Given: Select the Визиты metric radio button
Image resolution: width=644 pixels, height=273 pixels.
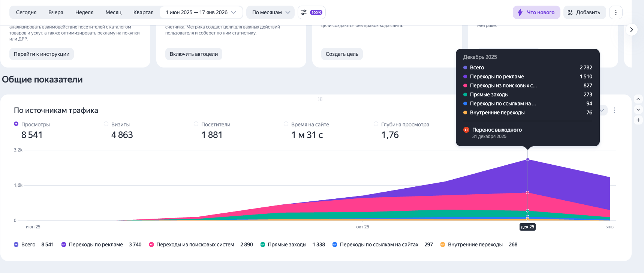Looking at the screenshot, I should pyautogui.click(x=106, y=124).
